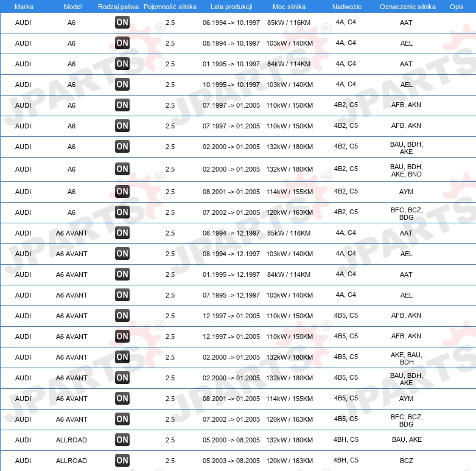Select date range 06.1994 -> 10.1997
This screenshot has width=476, height=471.
coord(231,23)
